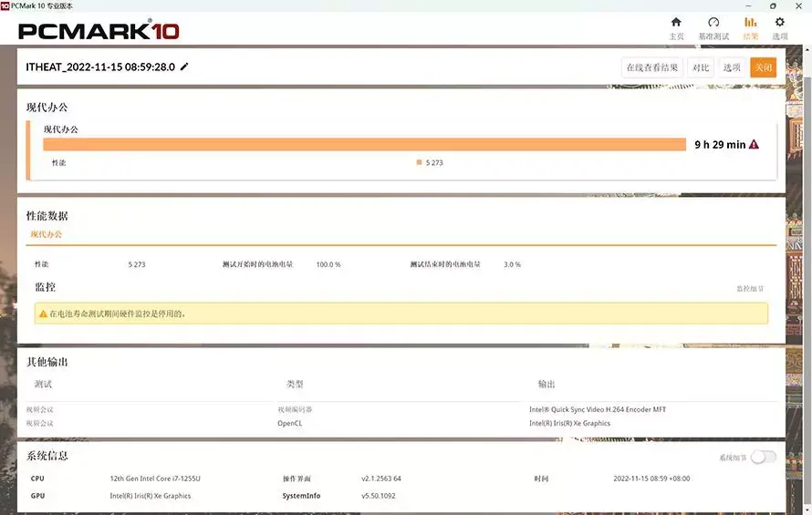This screenshot has height=515, width=812.
Task: Select the 现代办公 tab under 性能数据
Action: click(47, 234)
